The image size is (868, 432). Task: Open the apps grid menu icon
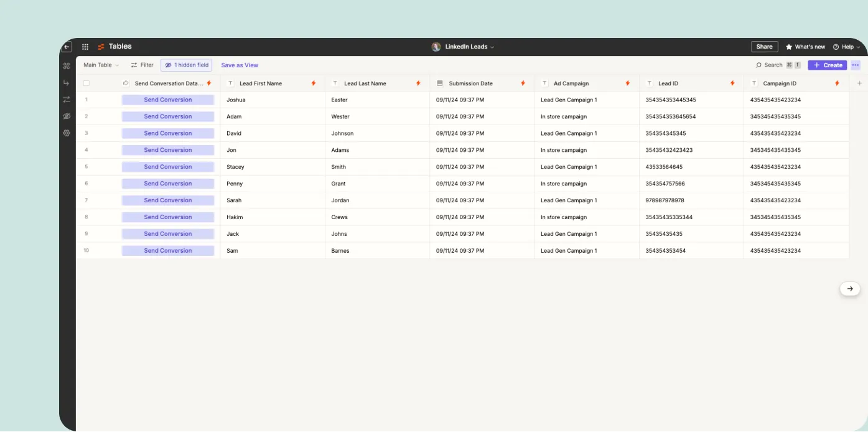tap(85, 47)
